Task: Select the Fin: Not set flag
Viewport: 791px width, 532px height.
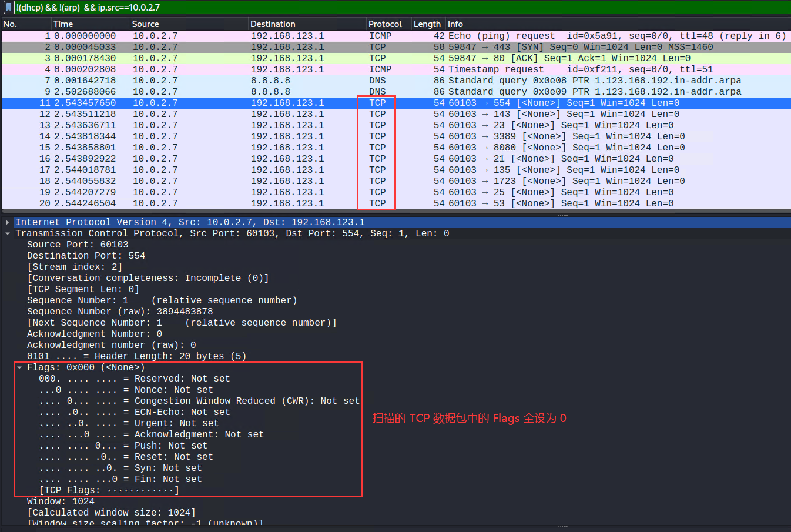Action: click(x=120, y=479)
